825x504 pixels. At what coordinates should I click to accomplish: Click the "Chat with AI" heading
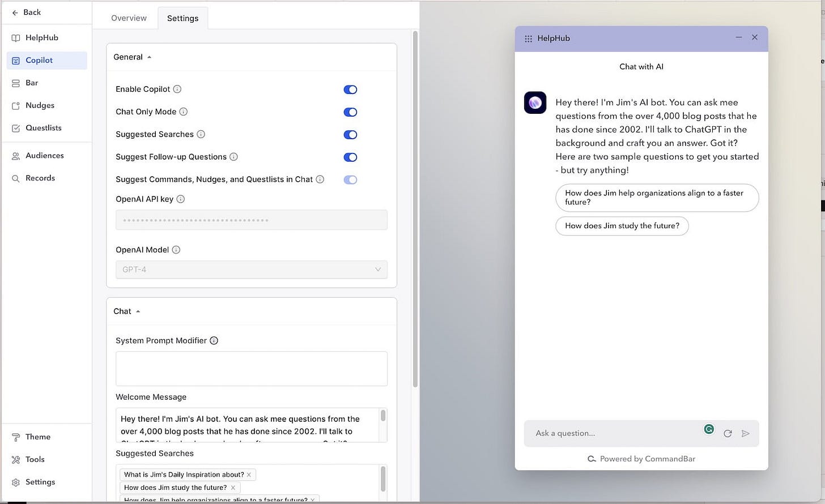point(641,67)
